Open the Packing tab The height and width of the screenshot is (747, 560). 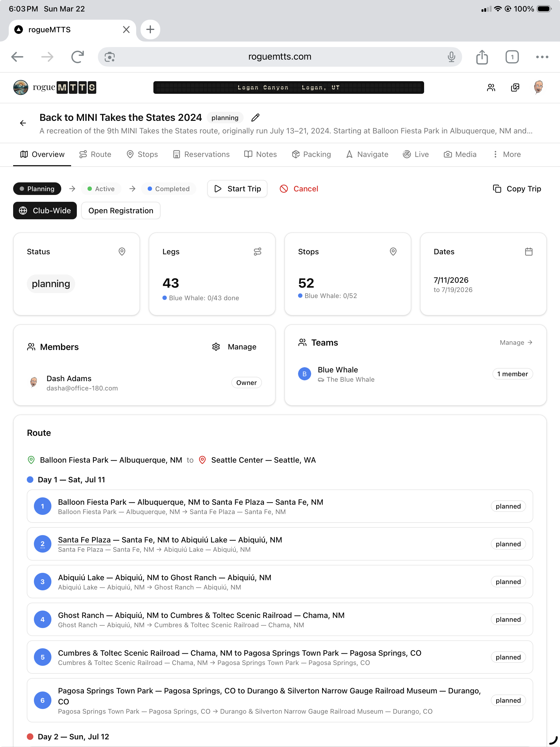[311, 154]
